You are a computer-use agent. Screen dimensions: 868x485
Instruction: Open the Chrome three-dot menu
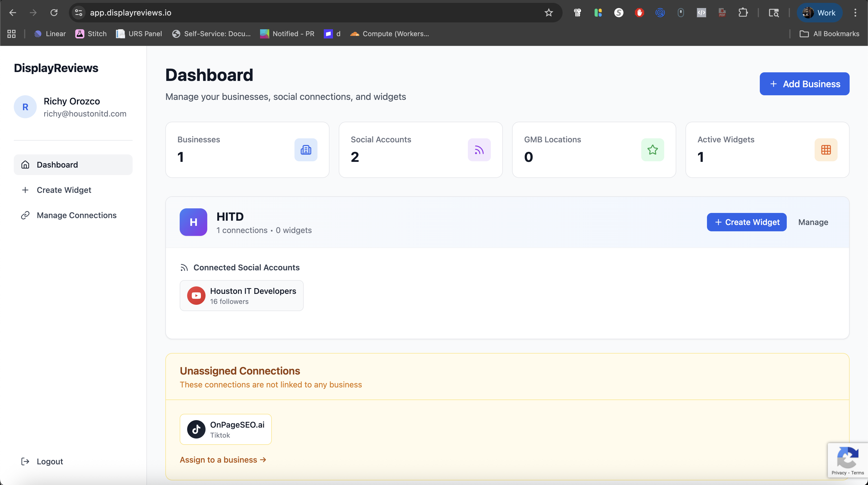pyautogui.click(x=855, y=12)
